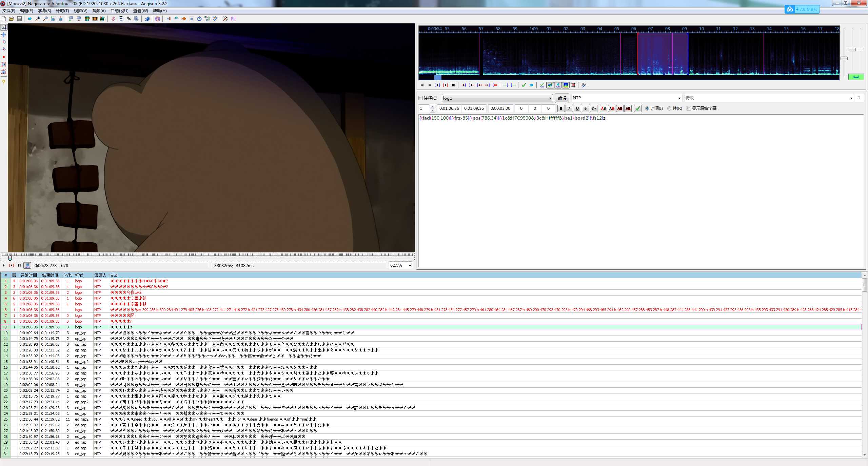The image size is (868, 466).
Task: Select subtitle row 15 with op_jap2 style
Action: pos(431,362)
